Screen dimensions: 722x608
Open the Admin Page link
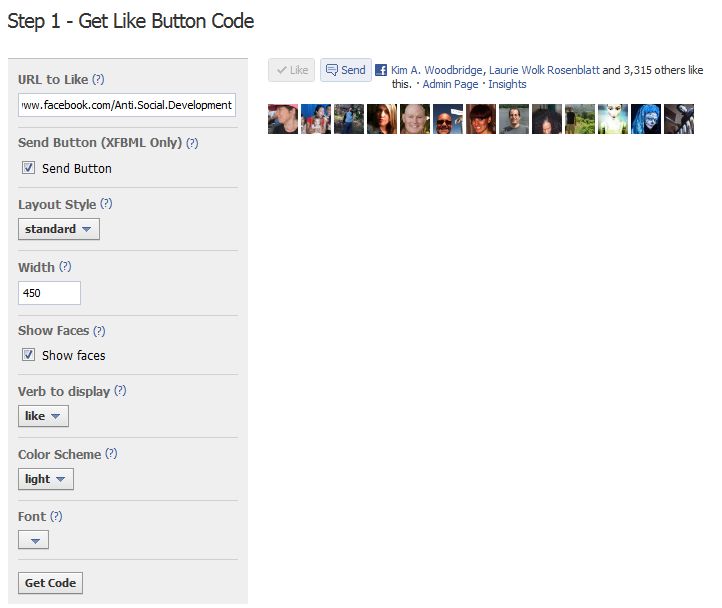coord(450,84)
